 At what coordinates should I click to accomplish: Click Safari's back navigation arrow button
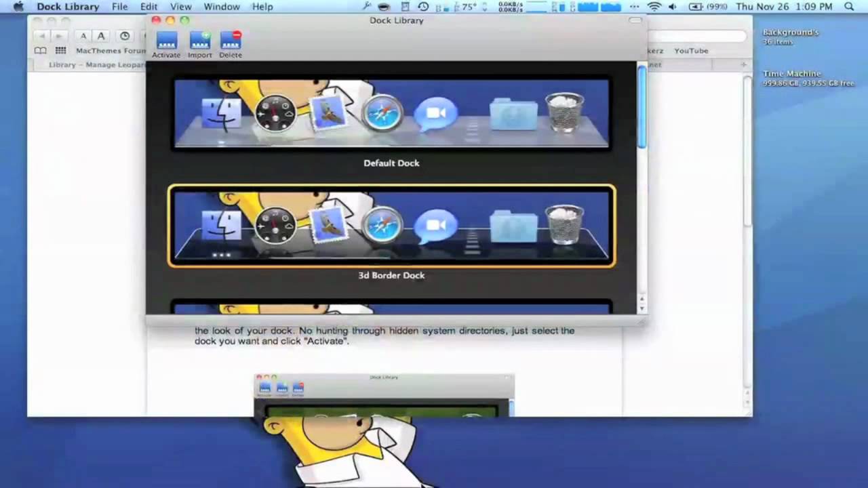click(x=41, y=36)
